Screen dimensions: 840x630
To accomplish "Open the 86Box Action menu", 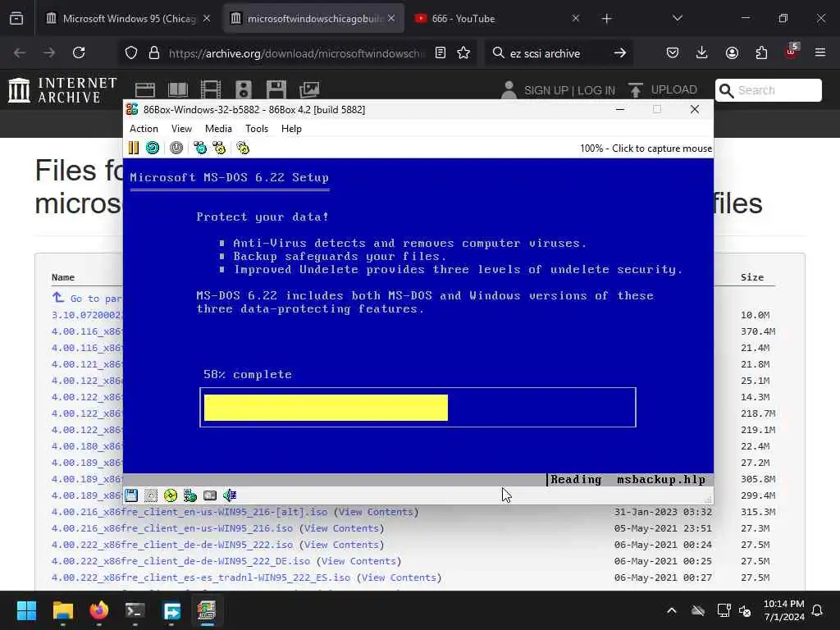I will click(x=144, y=129).
